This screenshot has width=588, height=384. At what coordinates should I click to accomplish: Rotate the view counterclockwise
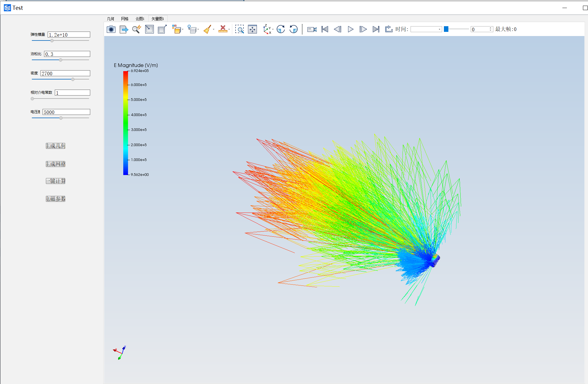[x=294, y=29]
